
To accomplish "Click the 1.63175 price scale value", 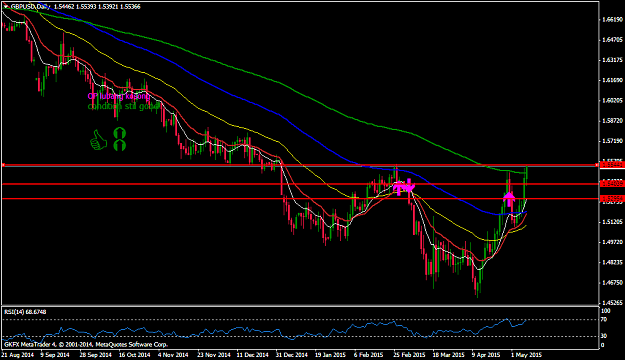I will 612,60.
